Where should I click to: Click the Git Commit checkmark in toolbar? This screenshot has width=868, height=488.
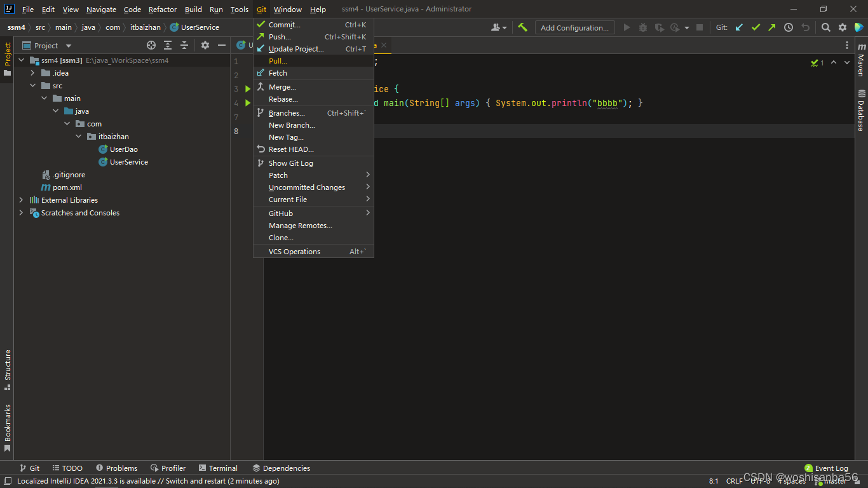point(756,27)
